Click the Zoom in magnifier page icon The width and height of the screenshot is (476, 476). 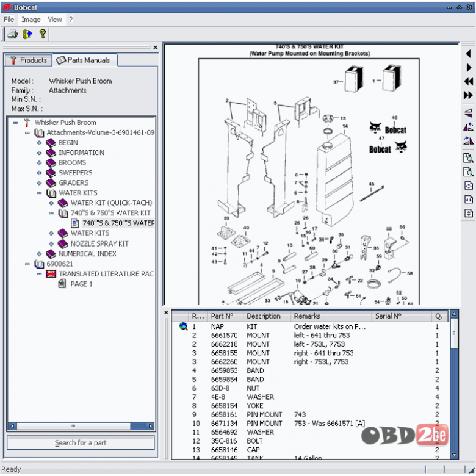[468, 158]
